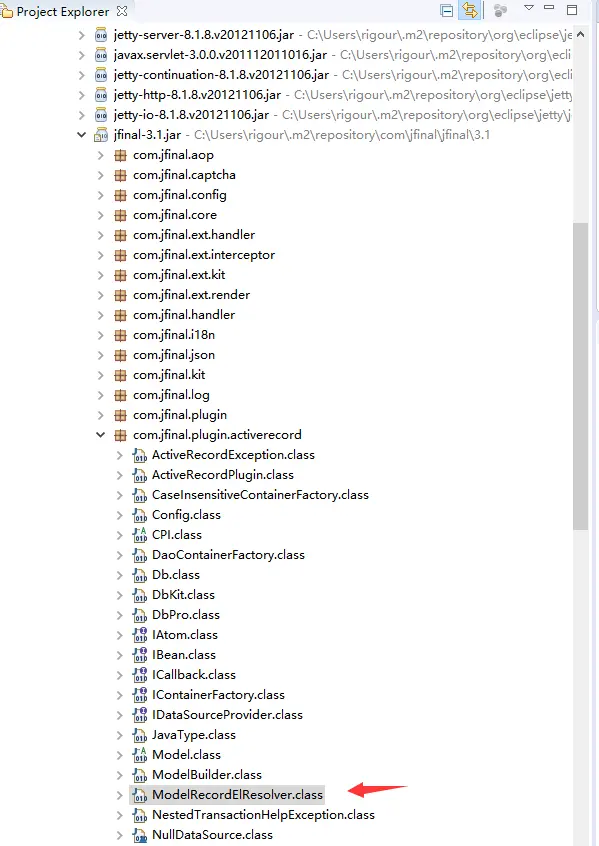Expand javax.servlet-3.0.0 jar node

pyautogui.click(x=81, y=55)
